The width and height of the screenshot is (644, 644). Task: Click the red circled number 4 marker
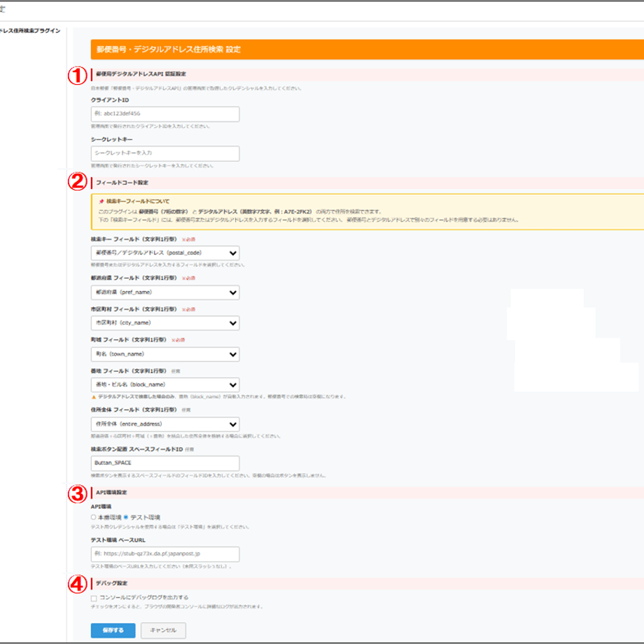click(77, 584)
